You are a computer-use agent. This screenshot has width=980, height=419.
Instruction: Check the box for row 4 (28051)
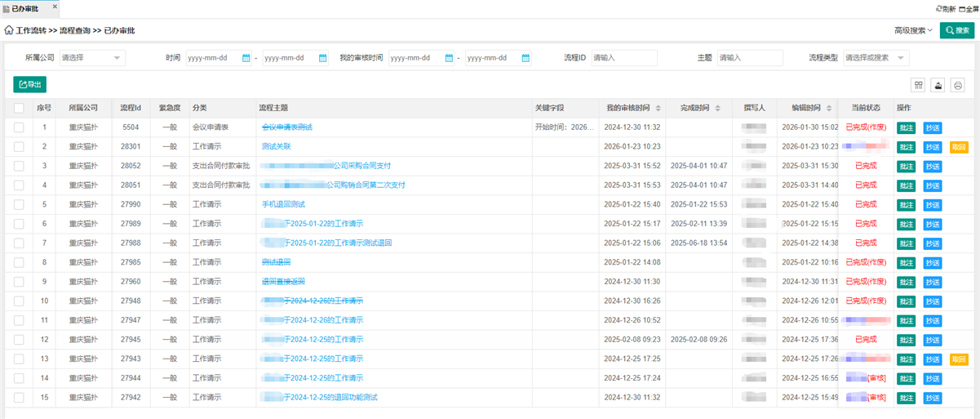(x=19, y=185)
